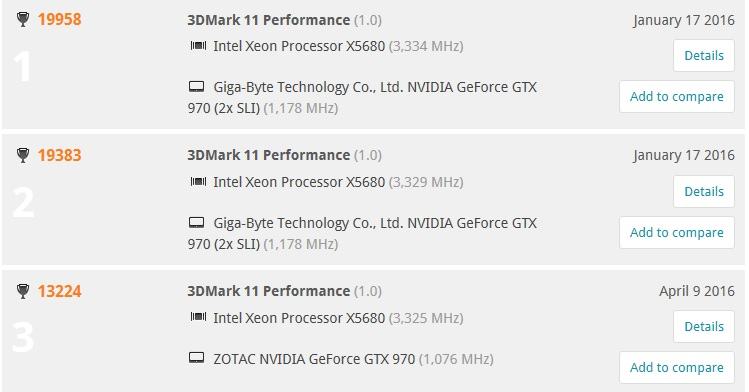The height and width of the screenshot is (392, 749).
Task: Click the trophy icon beside score 19383
Action: (22, 155)
